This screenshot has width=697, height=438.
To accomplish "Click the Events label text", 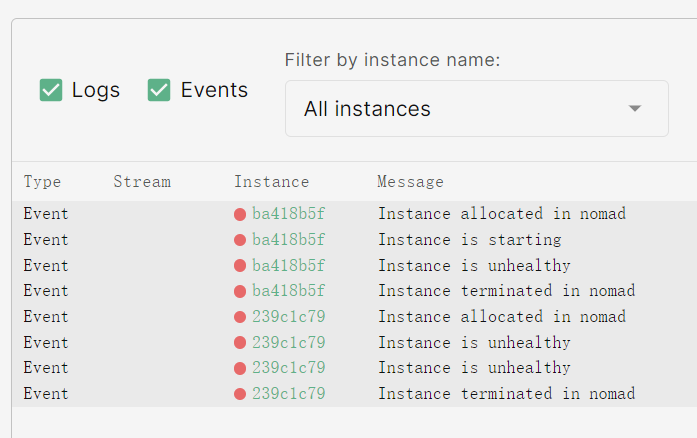I will pyautogui.click(x=214, y=90).
